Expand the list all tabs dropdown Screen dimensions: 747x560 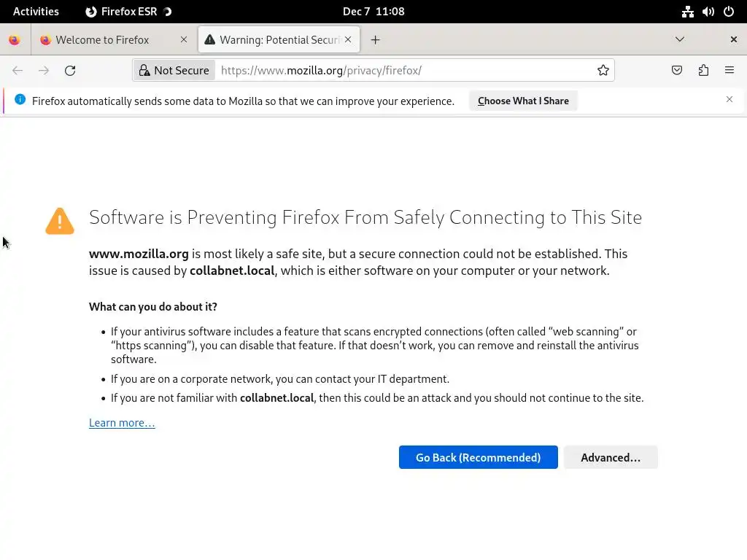(680, 39)
